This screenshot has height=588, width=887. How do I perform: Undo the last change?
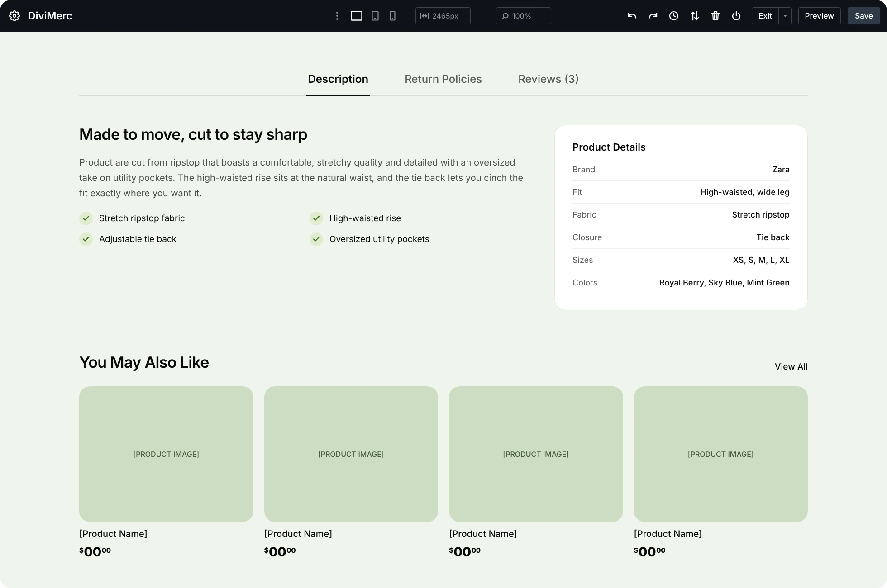(632, 16)
